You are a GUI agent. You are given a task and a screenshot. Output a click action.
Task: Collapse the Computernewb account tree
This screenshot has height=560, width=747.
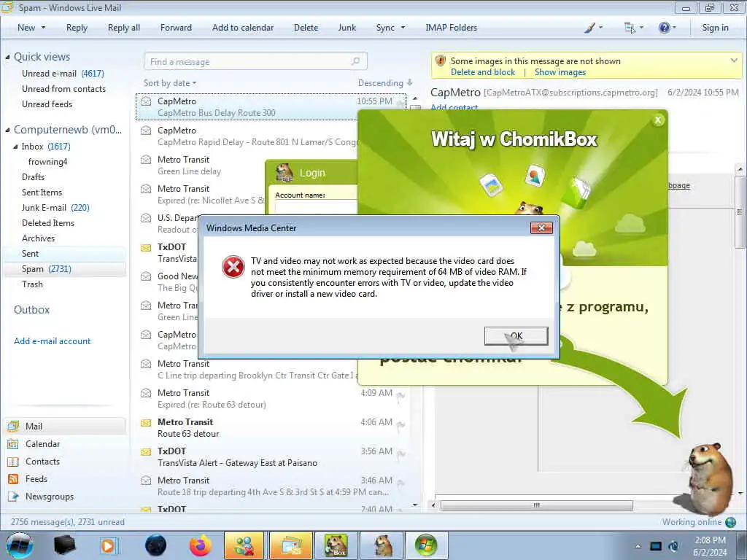click(7, 130)
